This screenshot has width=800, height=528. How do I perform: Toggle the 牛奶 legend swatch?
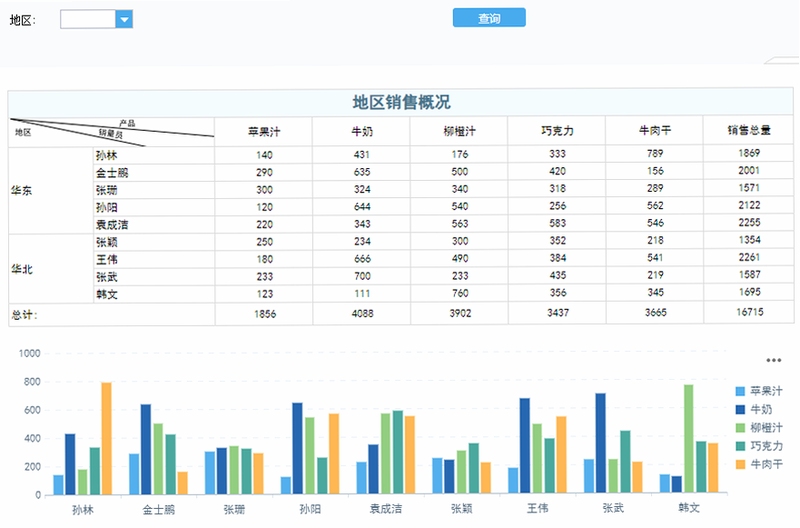tap(740, 409)
